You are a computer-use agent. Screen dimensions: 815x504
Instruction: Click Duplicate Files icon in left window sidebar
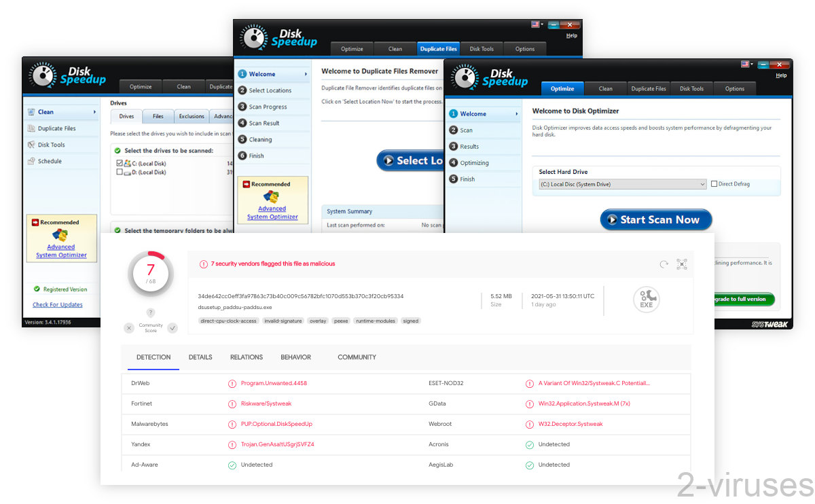point(31,128)
